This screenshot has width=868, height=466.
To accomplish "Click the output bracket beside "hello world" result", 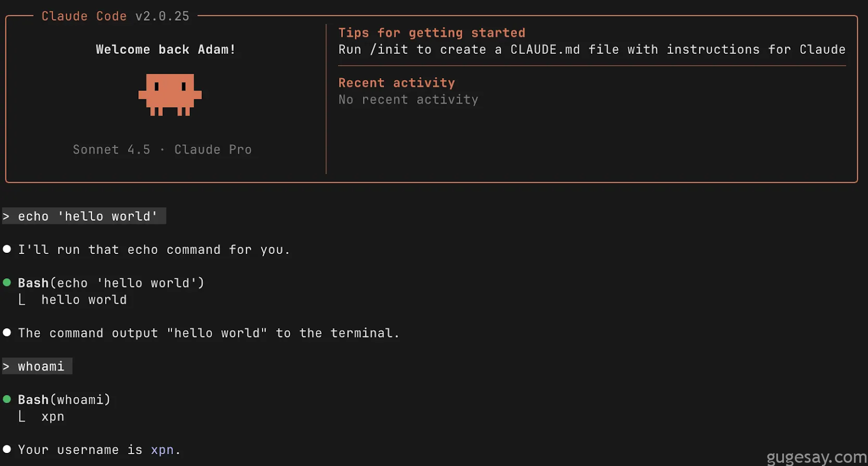I will point(22,299).
